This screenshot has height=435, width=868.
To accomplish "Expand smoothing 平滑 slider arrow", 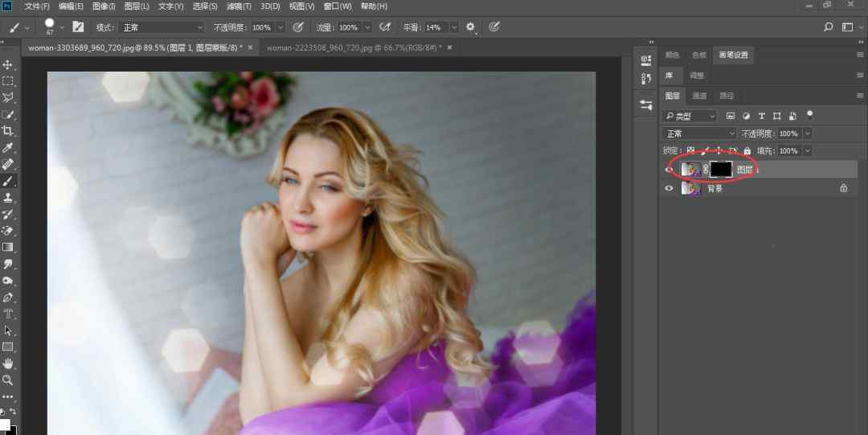I will click(x=454, y=27).
